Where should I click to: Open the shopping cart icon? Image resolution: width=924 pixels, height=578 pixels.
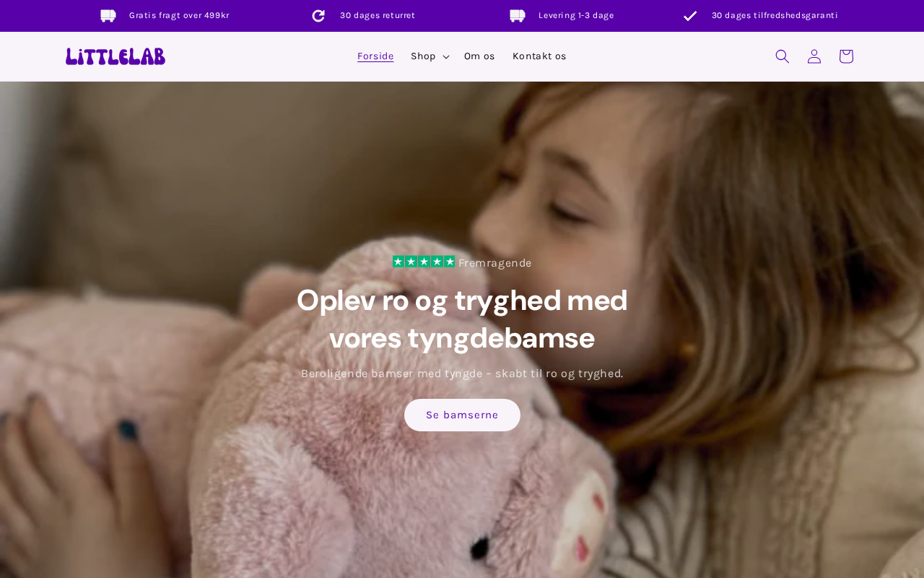coord(846,56)
